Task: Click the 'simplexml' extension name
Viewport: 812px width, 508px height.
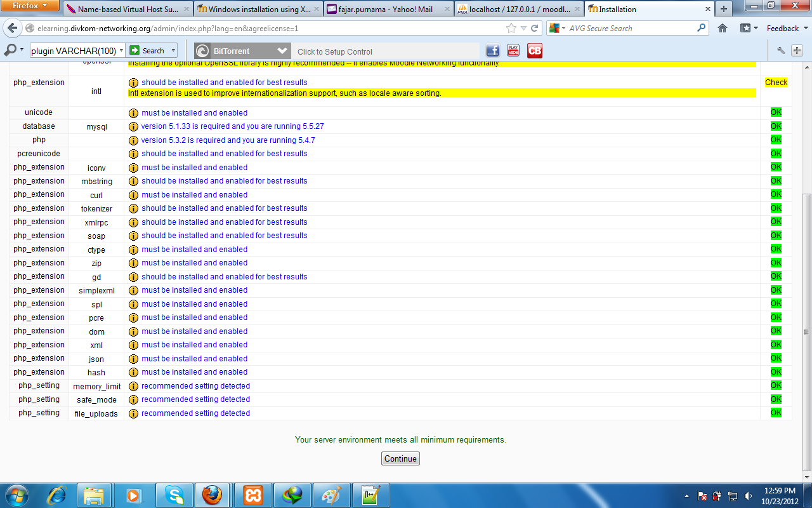Action: click(96, 290)
